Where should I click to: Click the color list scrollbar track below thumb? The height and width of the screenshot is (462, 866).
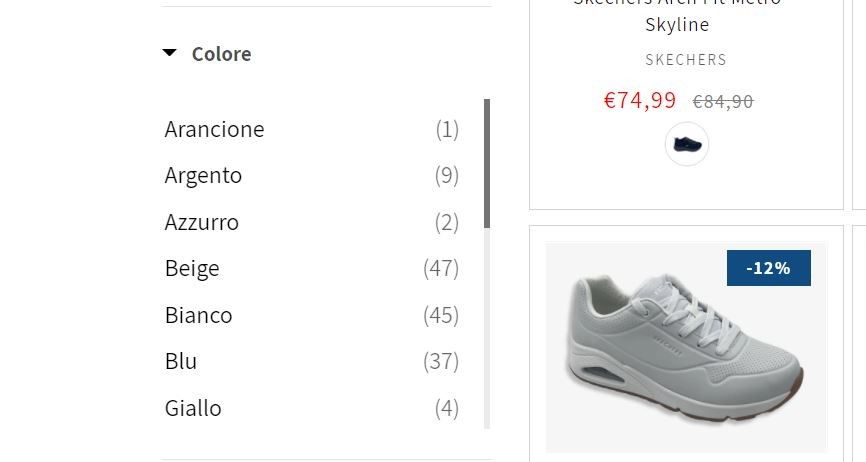[x=487, y=328]
